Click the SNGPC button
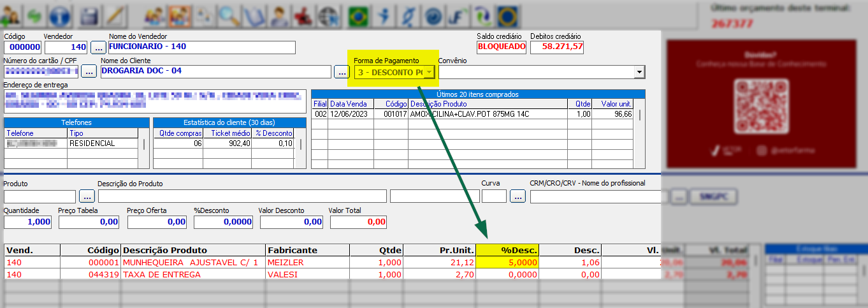This screenshot has height=308, width=868. 707,196
